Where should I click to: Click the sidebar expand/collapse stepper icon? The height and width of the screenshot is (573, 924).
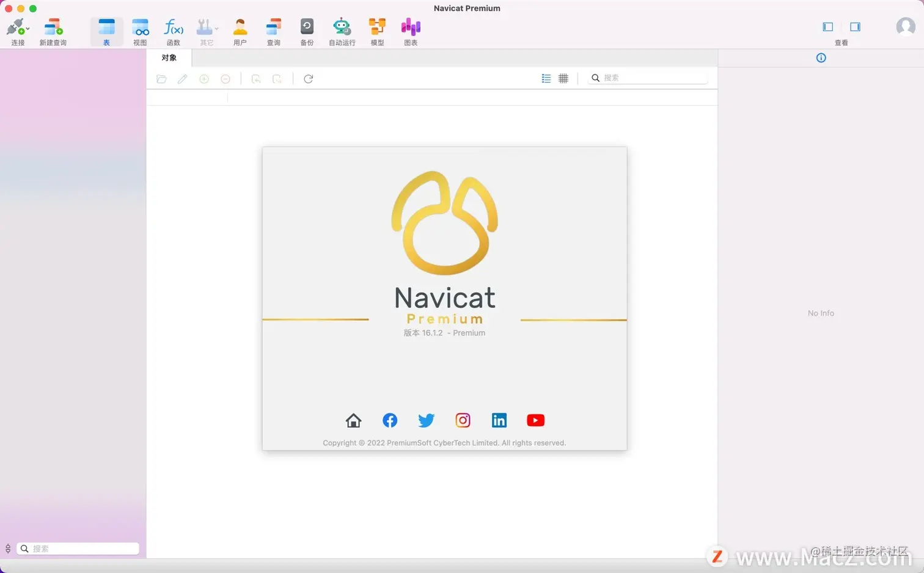click(x=8, y=549)
